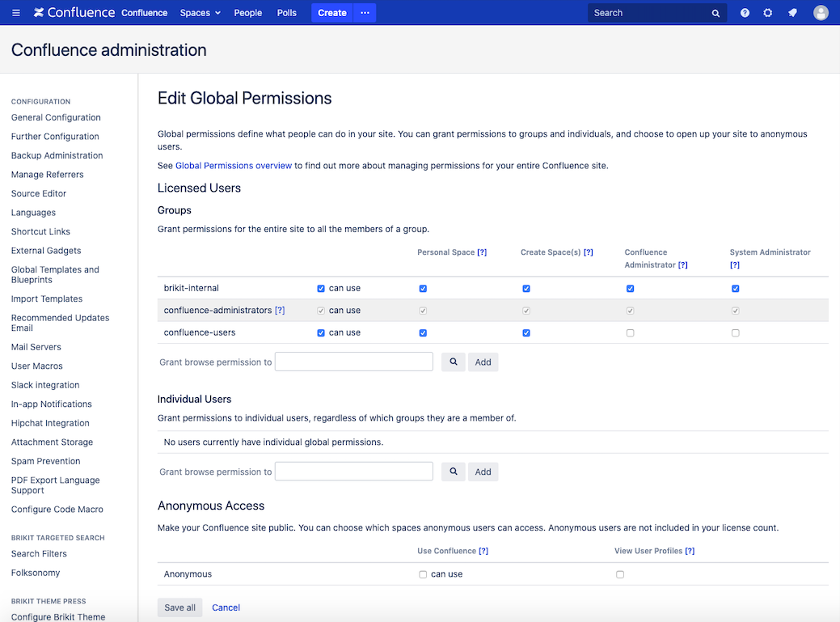
Task: Open Global Templates and Blueprints in sidebar
Action: [55, 275]
